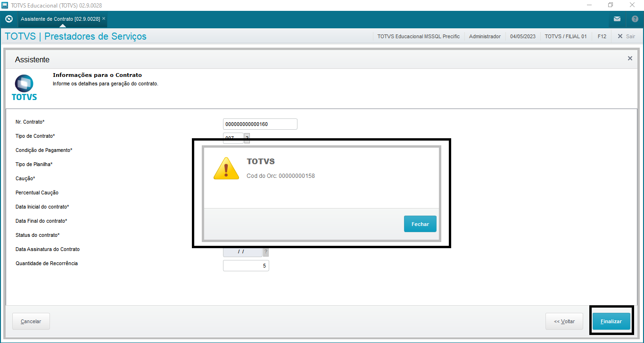
Task: Click the Informações para o Contrato heading
Action: point(97,75)
